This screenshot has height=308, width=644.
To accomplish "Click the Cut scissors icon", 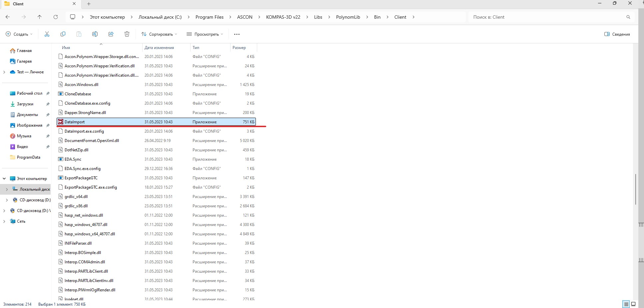I will (47, 34).
